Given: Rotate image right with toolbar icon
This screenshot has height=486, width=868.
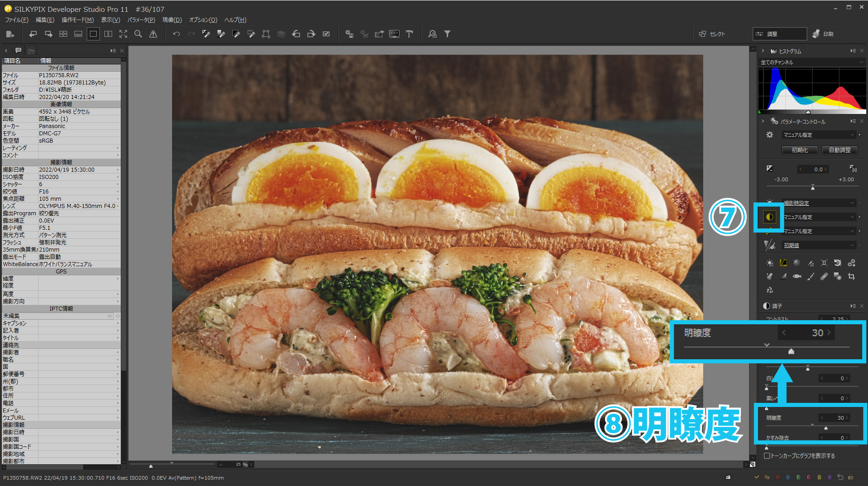Looking at the screenshot, I should (311, 34).
